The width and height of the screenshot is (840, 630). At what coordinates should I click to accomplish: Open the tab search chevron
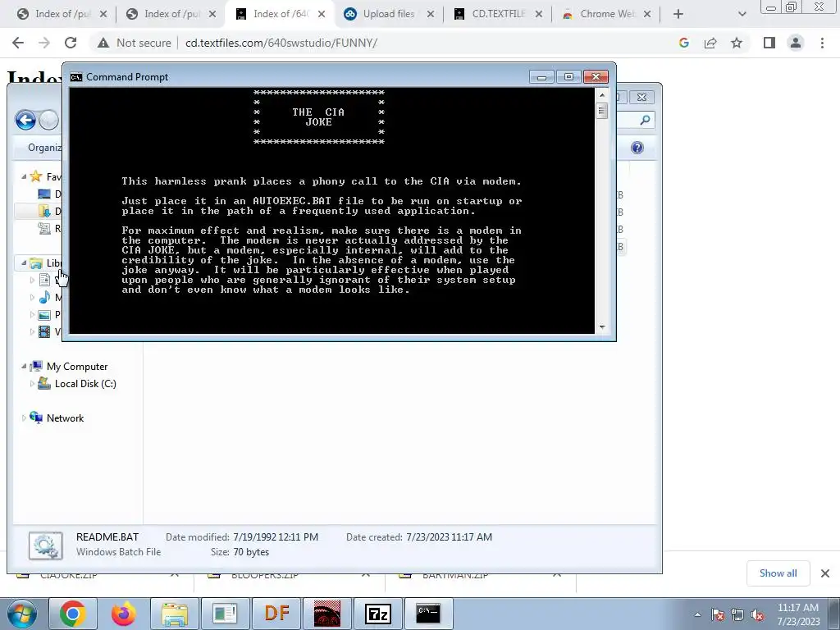pos(742,15)
